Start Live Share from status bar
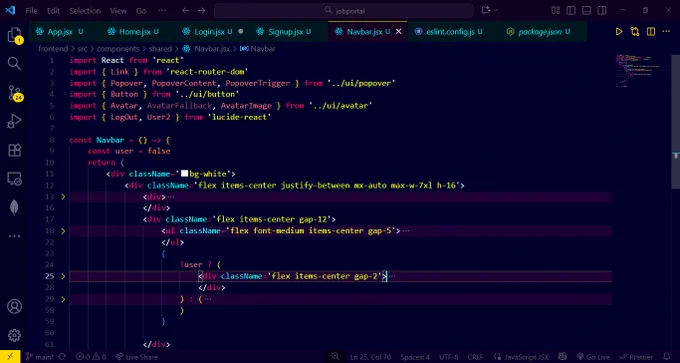This screenshot has width=680, height=363. [x=137, y=357]
